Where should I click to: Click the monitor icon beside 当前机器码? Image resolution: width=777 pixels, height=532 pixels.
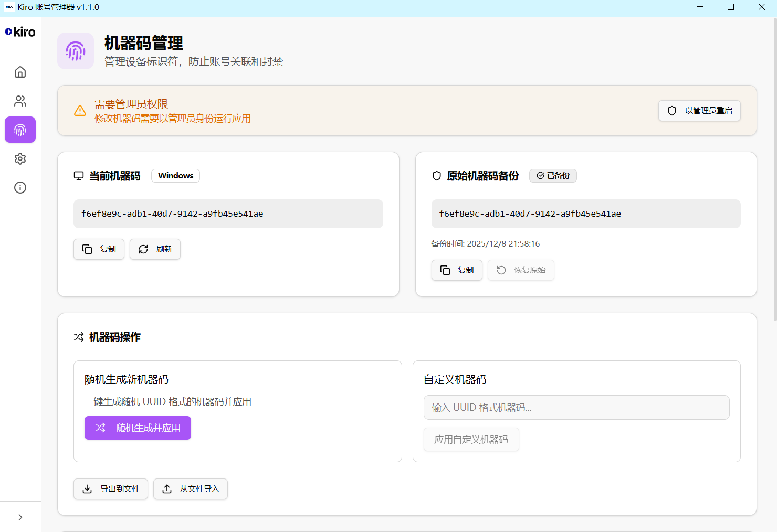[x=79, y=176]
